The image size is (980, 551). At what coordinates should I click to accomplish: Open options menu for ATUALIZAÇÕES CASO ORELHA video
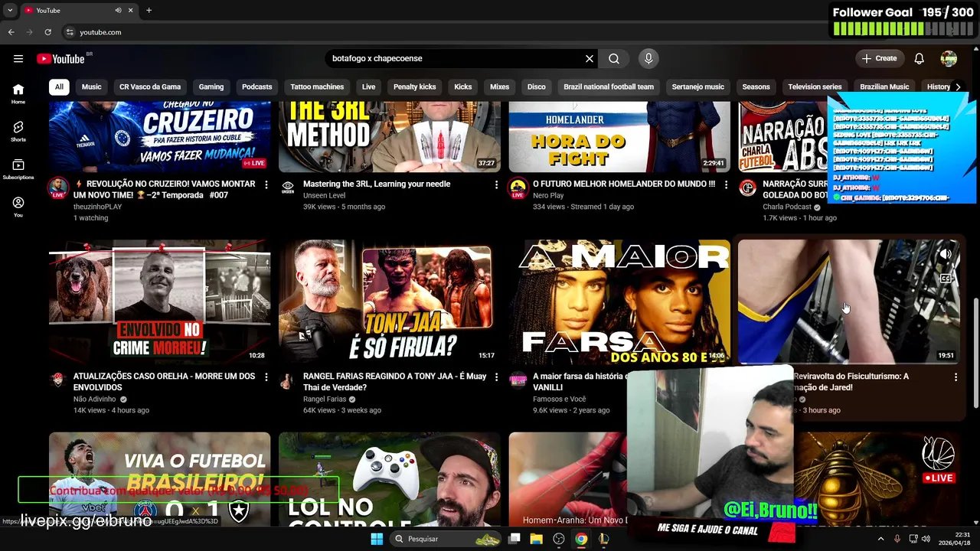266,377
